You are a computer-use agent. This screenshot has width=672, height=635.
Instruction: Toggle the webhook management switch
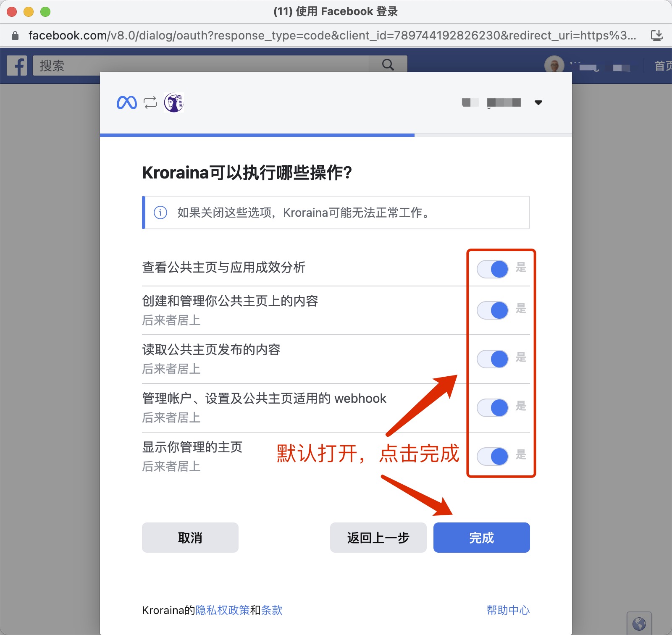(x=493, y=408)
